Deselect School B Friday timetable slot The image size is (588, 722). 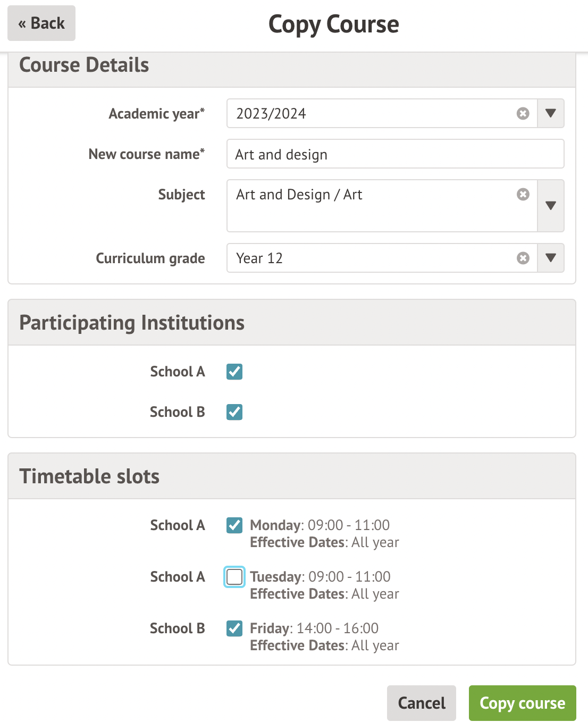click(234, 628)
